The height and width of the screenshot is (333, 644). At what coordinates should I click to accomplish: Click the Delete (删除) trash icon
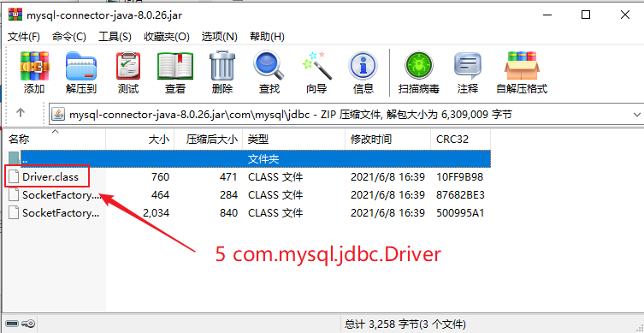pos(222,66)
